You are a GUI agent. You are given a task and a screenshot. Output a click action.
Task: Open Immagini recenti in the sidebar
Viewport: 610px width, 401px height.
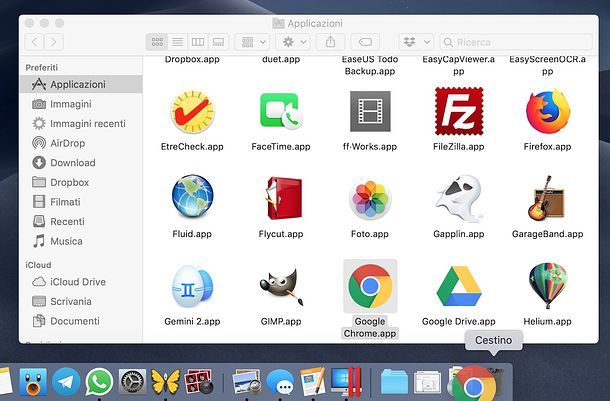[x=81, y=123]
